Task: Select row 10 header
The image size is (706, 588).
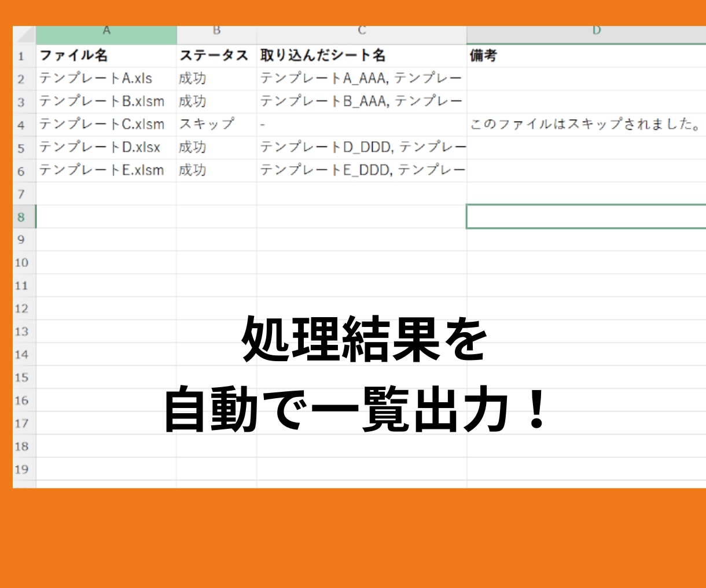Action: pos(24,263)
